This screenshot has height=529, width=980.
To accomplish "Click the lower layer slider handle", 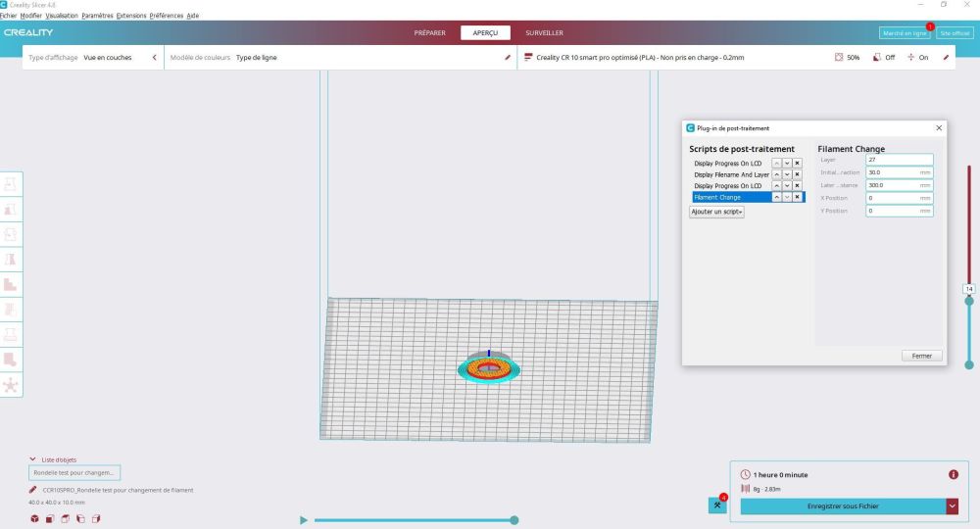I will point(969,364).
